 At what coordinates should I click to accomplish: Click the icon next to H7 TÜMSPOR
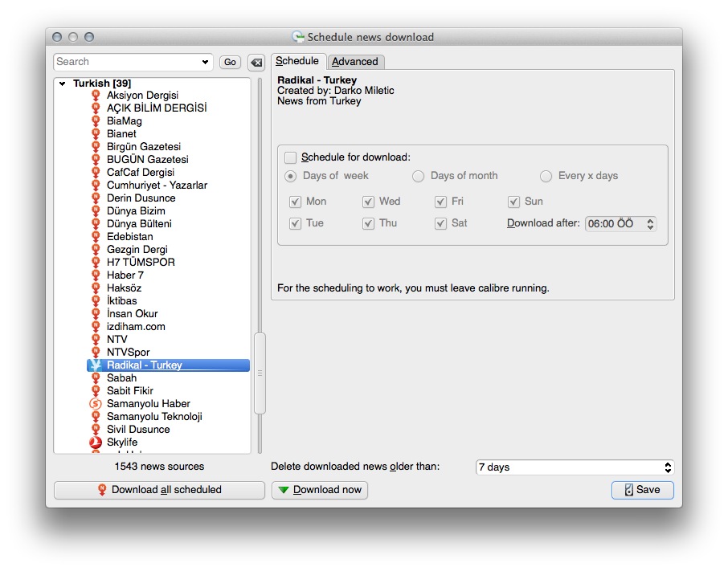[x=96, y=262]
